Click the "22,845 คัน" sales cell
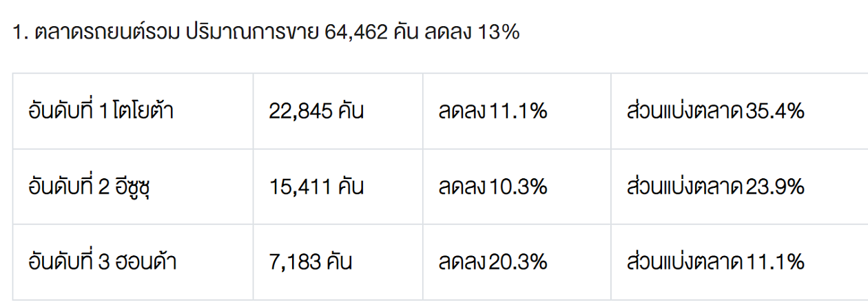Viewport: 868px width, 307px height. (316, 111)
